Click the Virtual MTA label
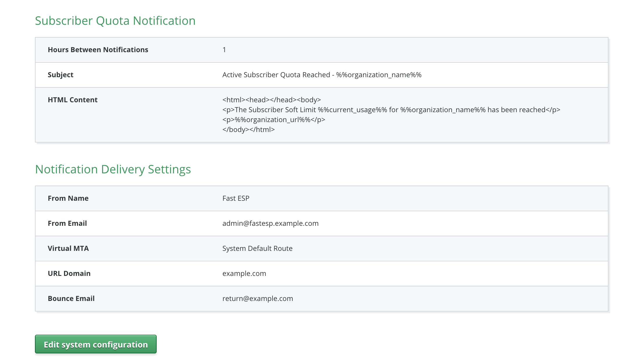The width and height of the screenshot is (644, 363). (68, 249)
